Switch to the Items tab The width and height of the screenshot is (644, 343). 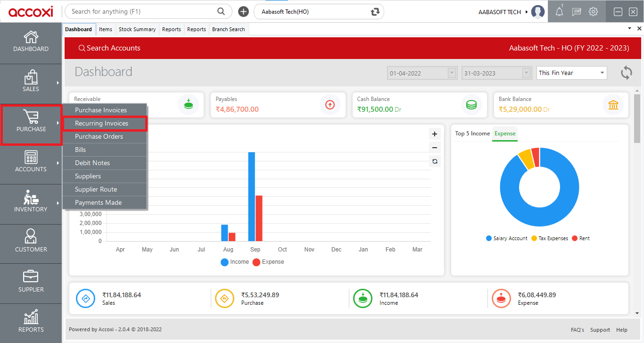point(106,29)
